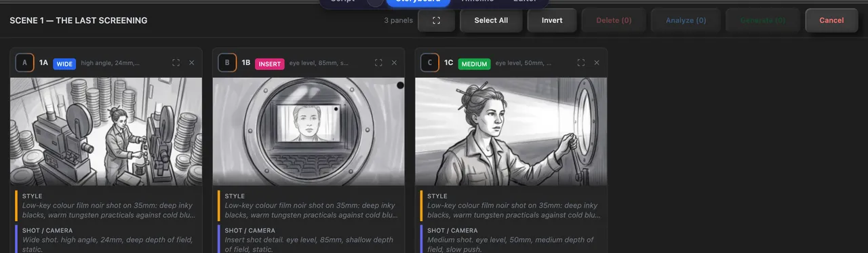The height and width of the screenshot is (253, 868).
Task: Toggle selection box A on panel 1A
Action: coord(24,63)
